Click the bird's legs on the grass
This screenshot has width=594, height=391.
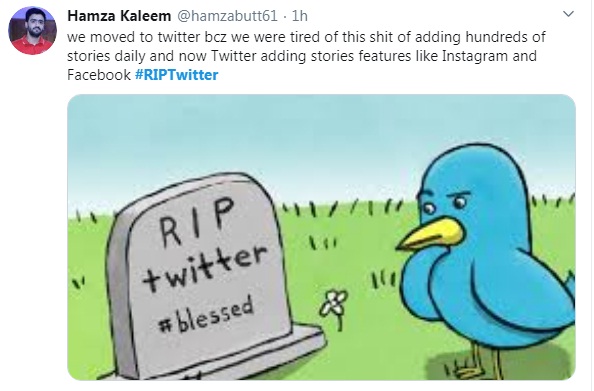point(475,361)
